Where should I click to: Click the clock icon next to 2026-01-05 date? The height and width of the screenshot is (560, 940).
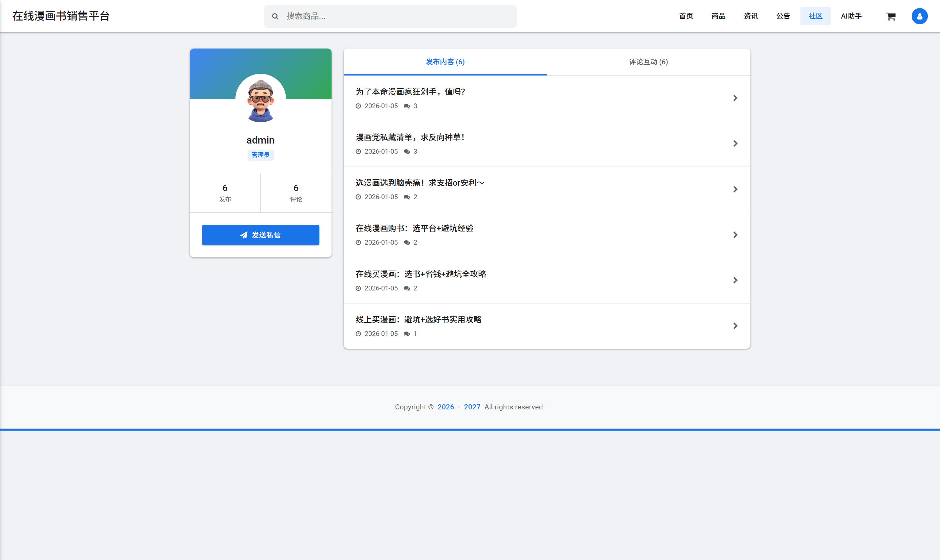pyautogui.click(x=358, y=106)
